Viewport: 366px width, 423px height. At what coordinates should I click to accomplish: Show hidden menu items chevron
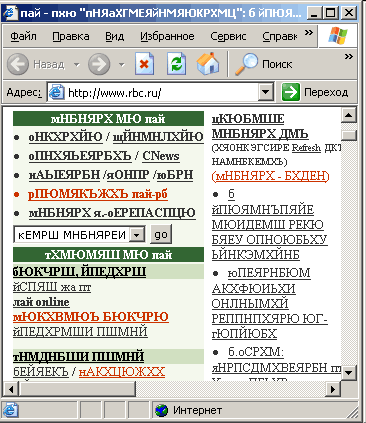click(309, 32)
